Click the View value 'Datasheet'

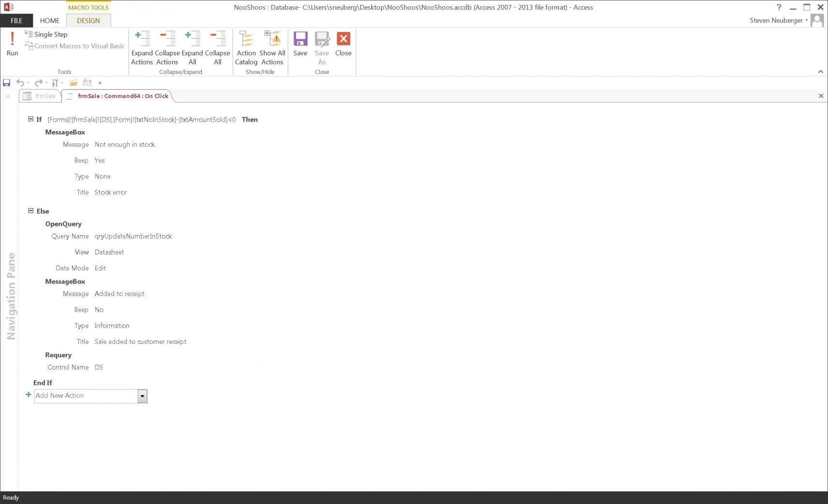109,252
